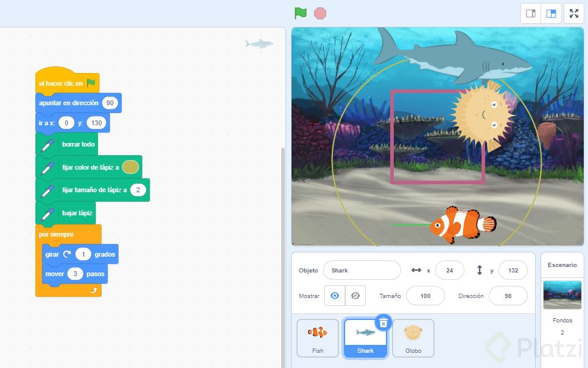The image size is (588, 368).
Task: Edit x value 0 in 'ir a' block
Action: pyautogui.click(x=66, y=123)
